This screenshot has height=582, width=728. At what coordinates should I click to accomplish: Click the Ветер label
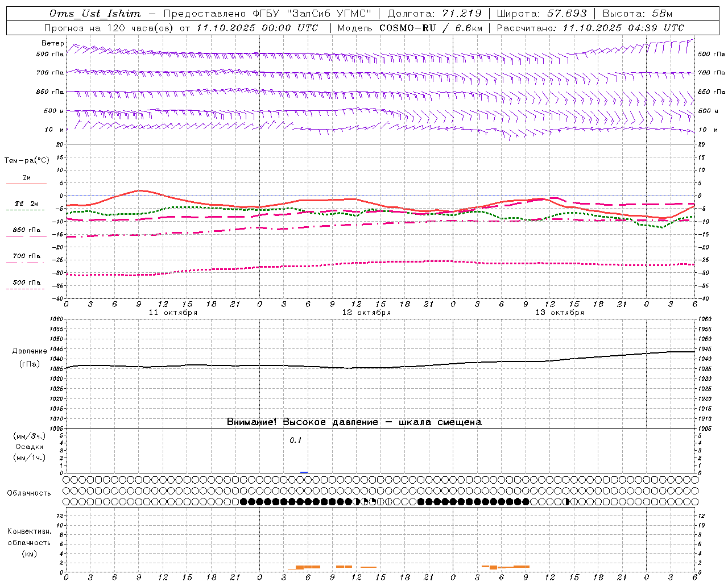[53, 43]
